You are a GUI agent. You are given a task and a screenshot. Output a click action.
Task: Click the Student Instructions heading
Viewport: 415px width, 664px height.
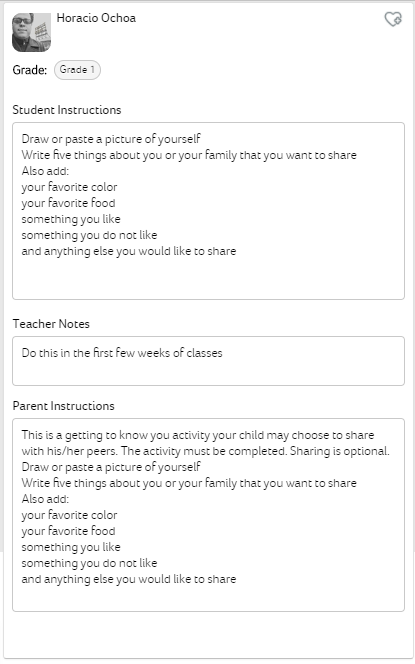point(67,110)
